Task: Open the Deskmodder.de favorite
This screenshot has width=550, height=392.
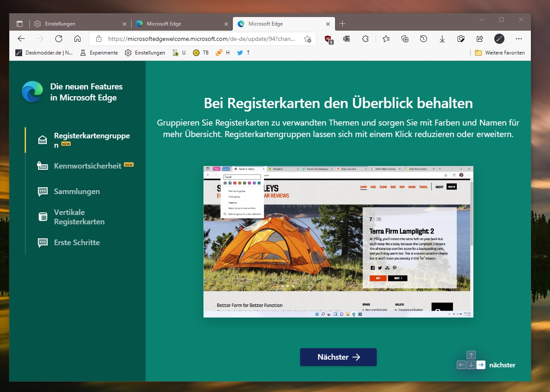Action: tap(44, 53)
